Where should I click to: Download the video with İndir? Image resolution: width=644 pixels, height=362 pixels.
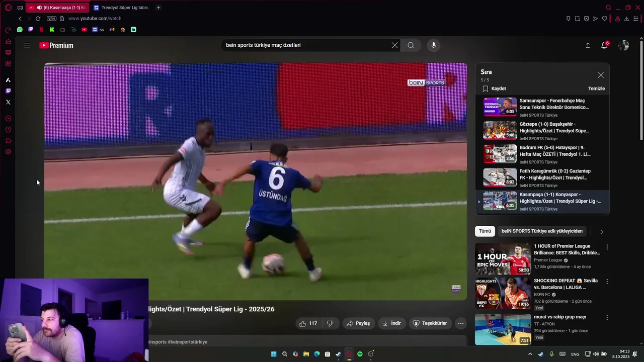point(392,323)
